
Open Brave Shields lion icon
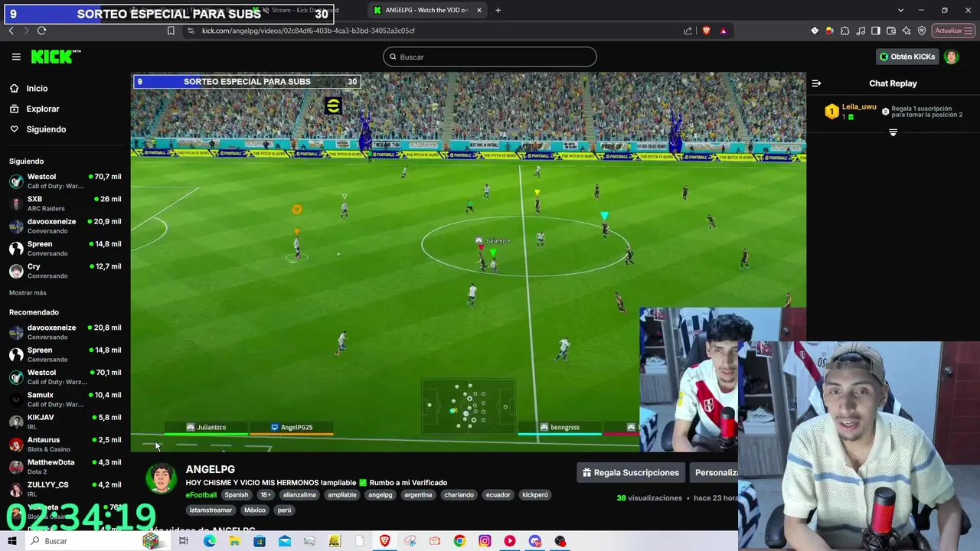click(x=706, y=31)
